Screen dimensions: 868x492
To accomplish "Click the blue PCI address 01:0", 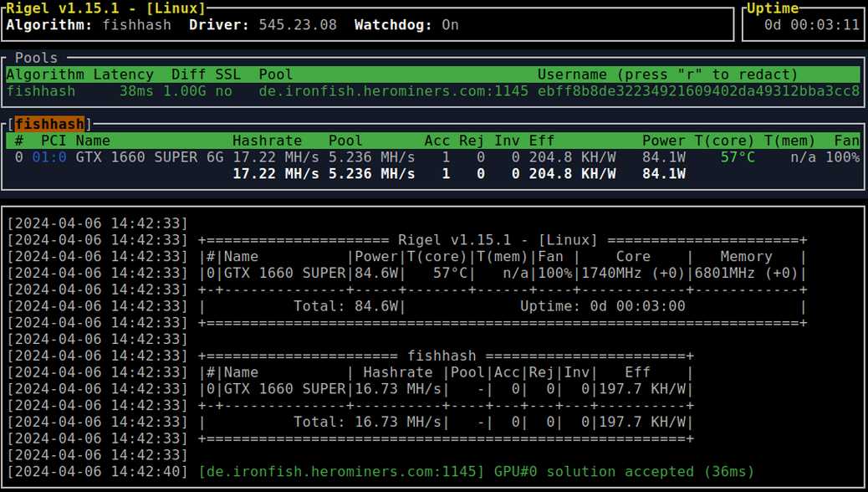I will [x=49, y=157].
